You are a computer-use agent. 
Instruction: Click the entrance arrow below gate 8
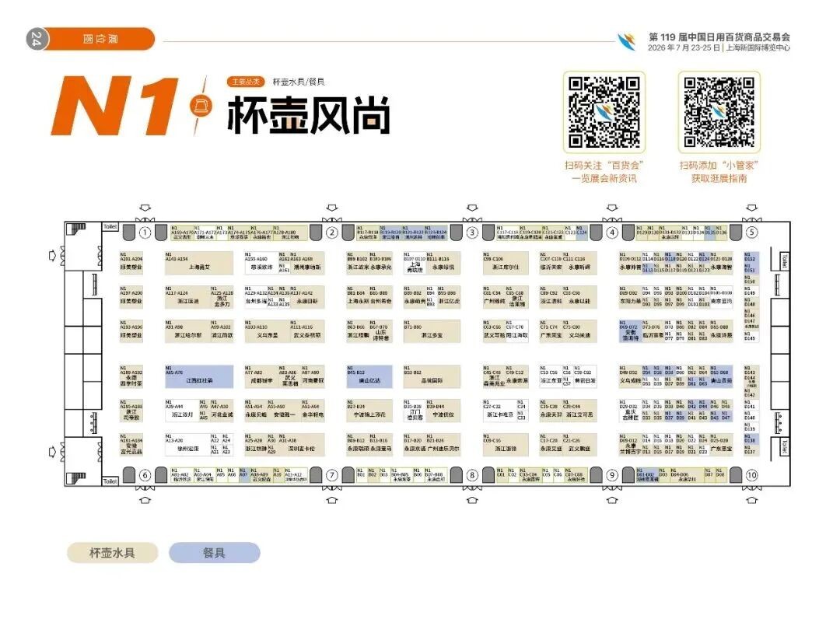(x=472, y=500)
